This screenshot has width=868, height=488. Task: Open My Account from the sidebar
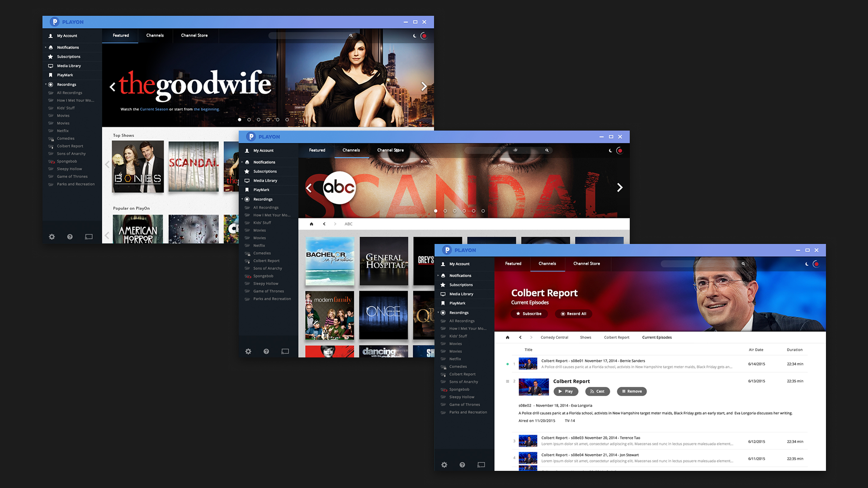tap(459, 263)
